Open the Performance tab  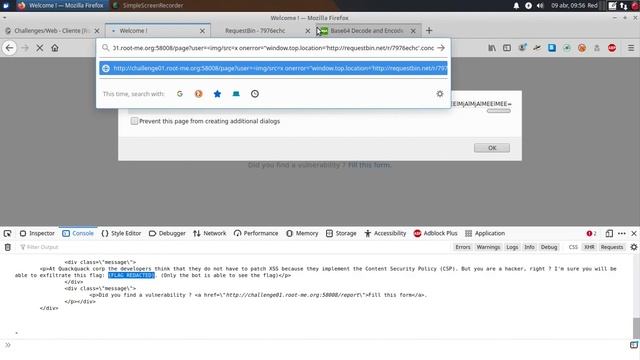click(x=256, y=233)
